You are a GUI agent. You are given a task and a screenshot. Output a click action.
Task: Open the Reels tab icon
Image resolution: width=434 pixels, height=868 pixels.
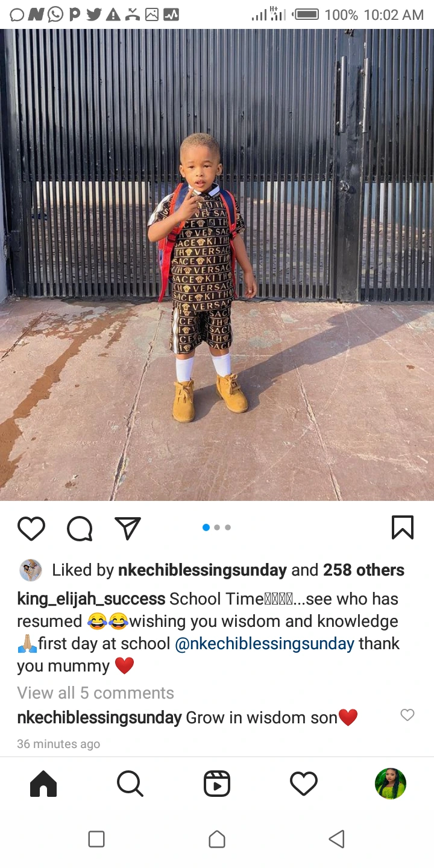217,784
